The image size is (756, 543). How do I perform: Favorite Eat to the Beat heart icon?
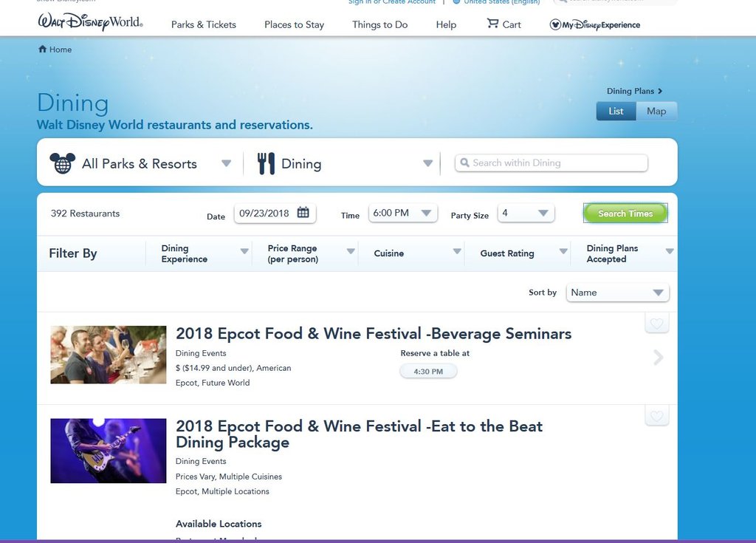pos(656,417)
